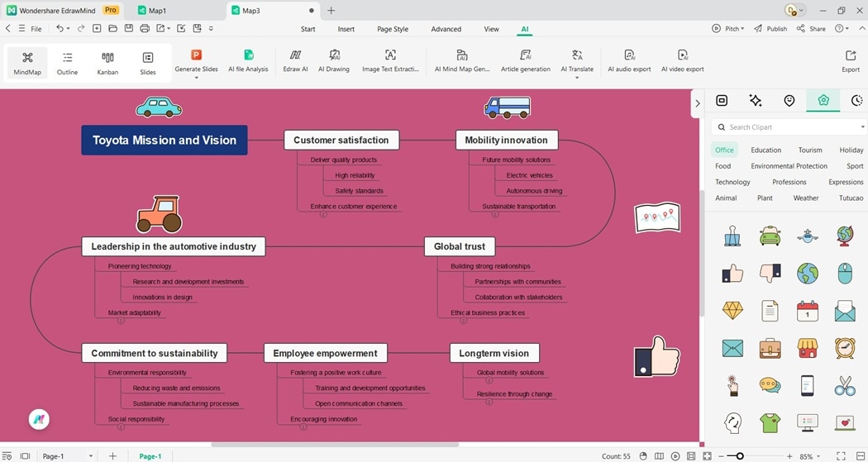The width and height of the screenshot is (868, 462).
Task: Add a new document tab
Action: click(x=331, y=11)
